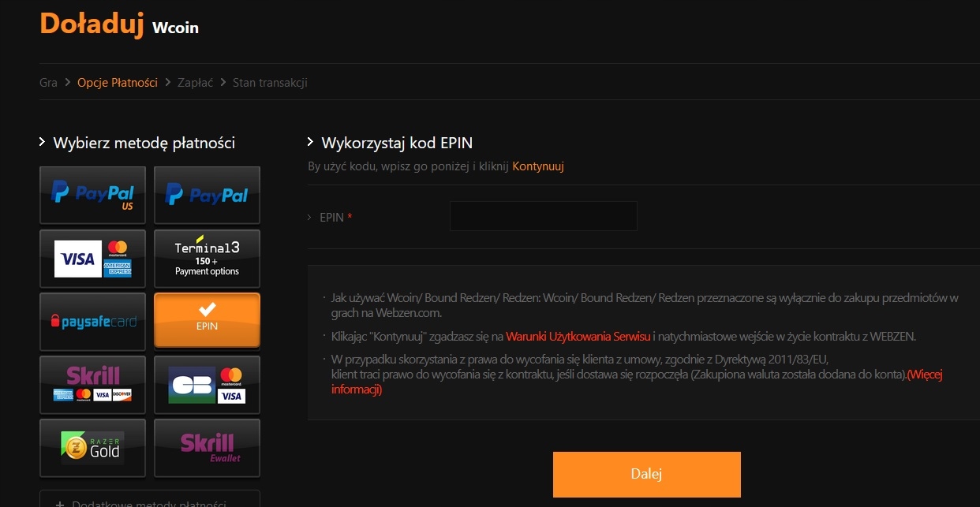Click the EPIN code input field
Viewport: 980px width, 507px height.
coord(544,216)
